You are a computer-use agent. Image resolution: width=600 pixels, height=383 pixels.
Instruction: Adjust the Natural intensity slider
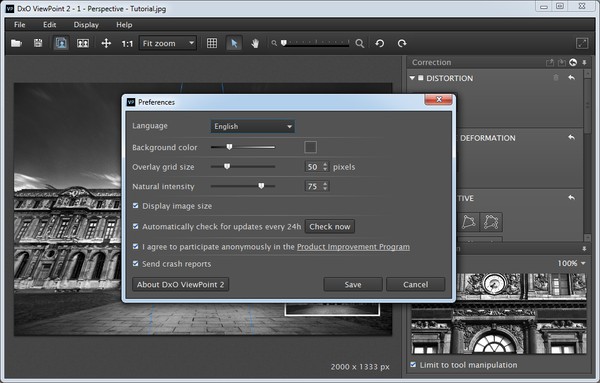tap(243, 186)
